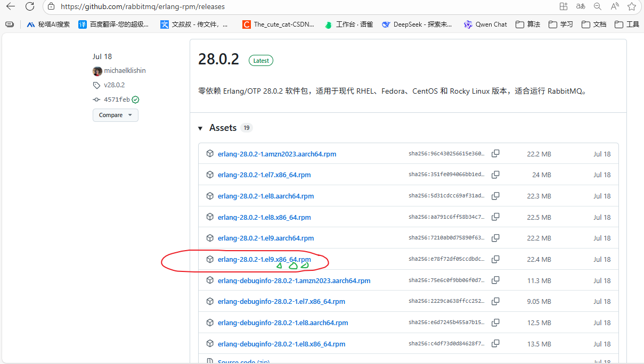This screenshot has height=364, width=644.
Task: Click the browser back arrow
Action: click(x=10, y=6)
